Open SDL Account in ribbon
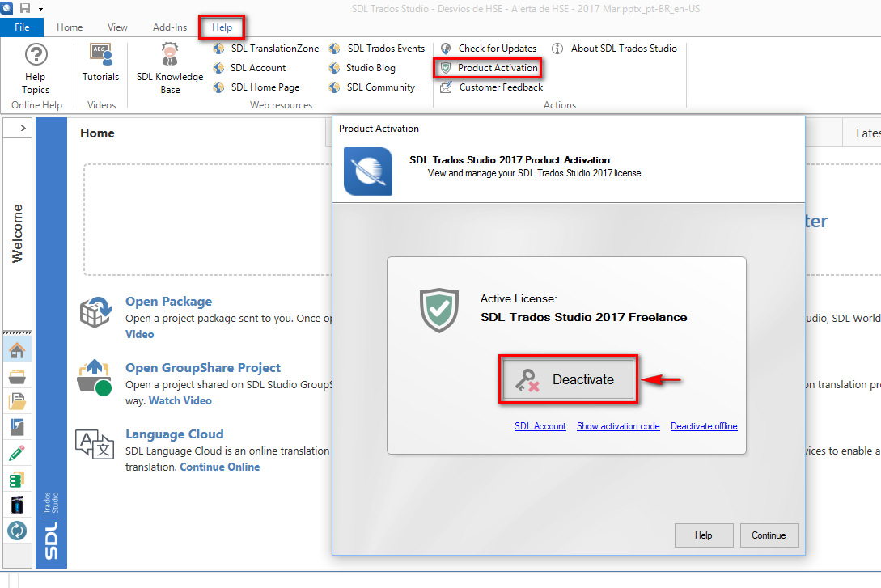The width and height of the screenshot is (881, 588). click(x=249, y=68)
